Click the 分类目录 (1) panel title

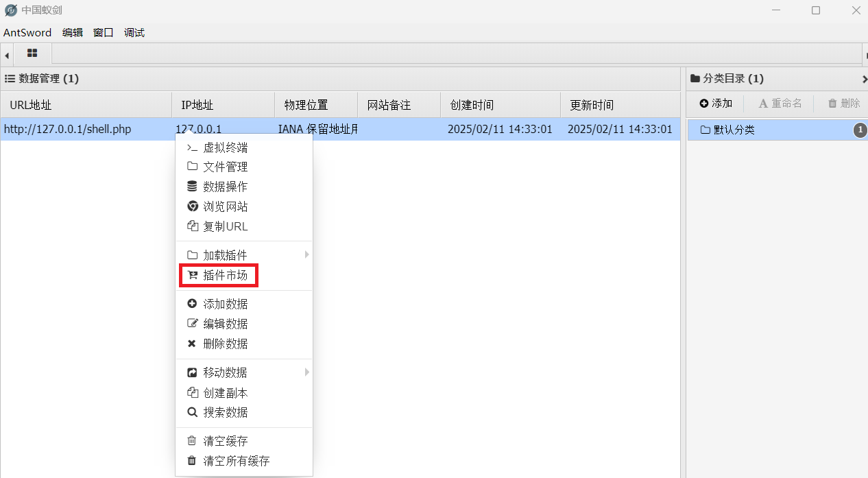734,79
